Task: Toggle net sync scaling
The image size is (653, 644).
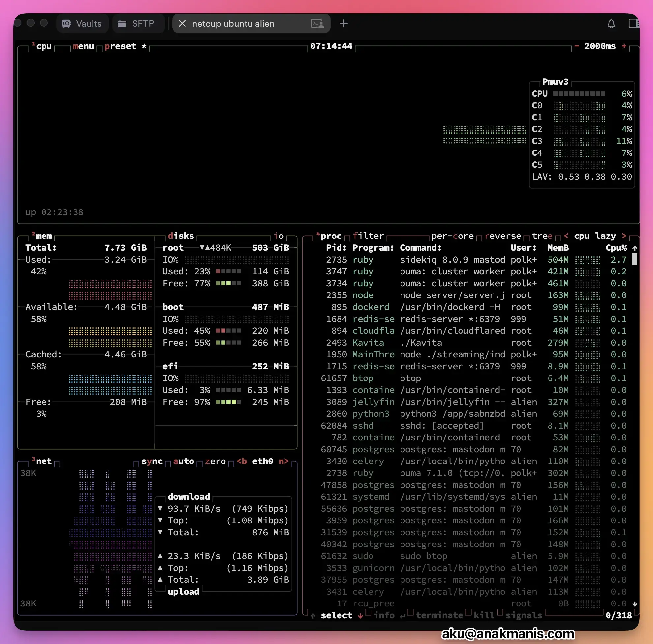Action: 152,461
